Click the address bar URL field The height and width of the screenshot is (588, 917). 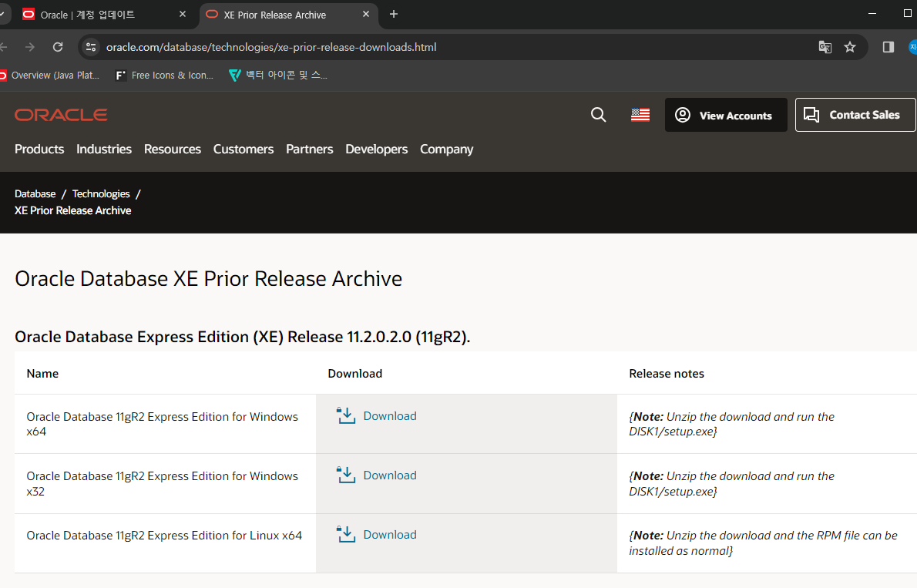coord(456,47)
